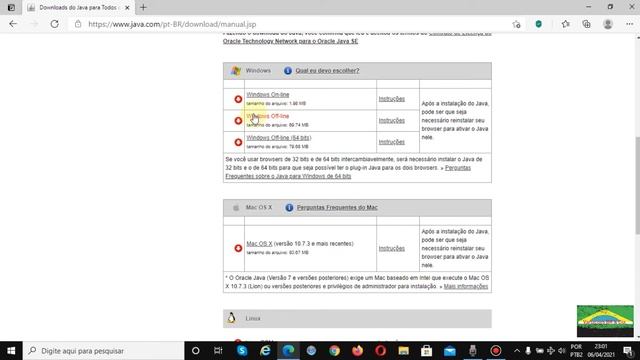Click red download icon for Windows Off-line
The height and width of the screenshot is (360, 640).
coord(238,121)
